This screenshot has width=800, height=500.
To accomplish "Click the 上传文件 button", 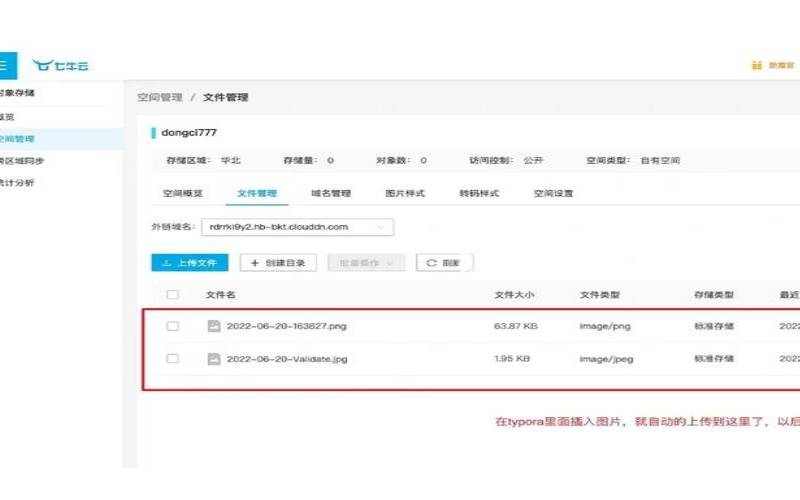I will 190,263.
